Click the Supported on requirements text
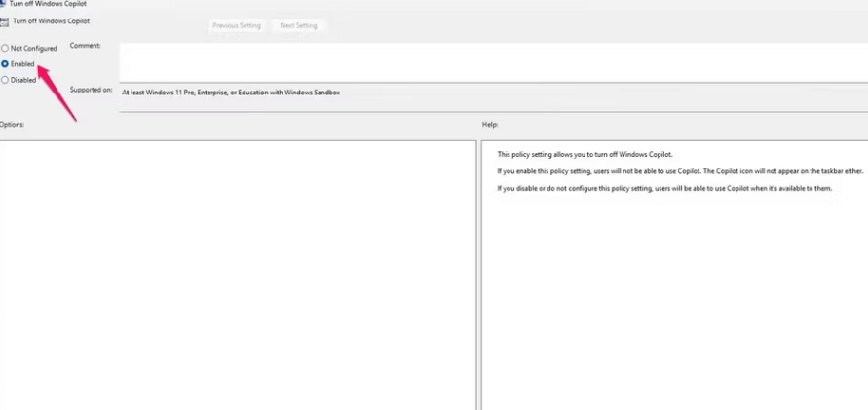The height and width of the screenshot is (410, 868). 231,93
